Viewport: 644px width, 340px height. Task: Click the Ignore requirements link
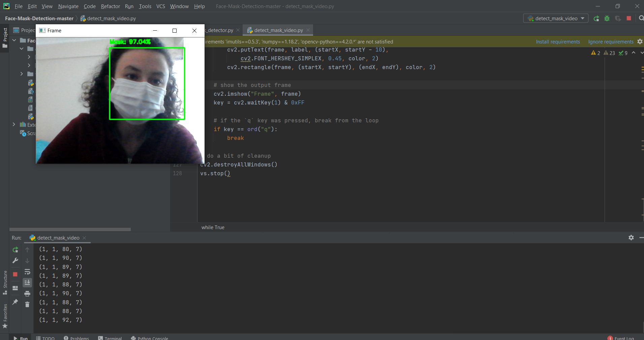pos(611,42)
